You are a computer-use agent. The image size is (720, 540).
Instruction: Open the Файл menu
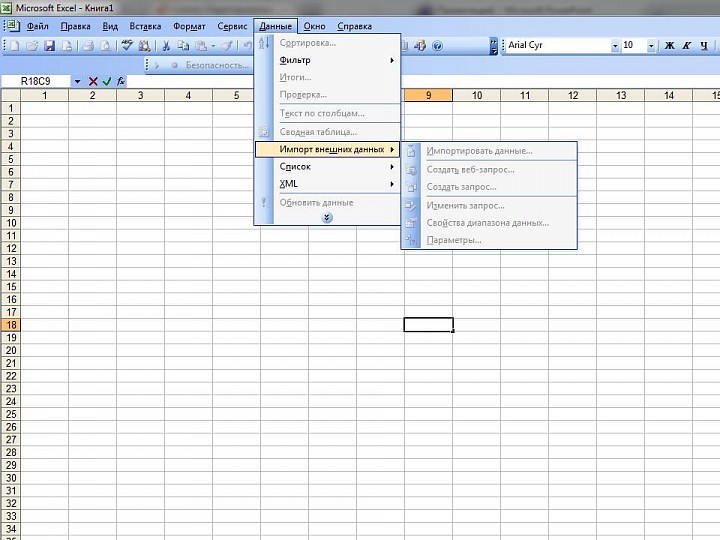37,26
